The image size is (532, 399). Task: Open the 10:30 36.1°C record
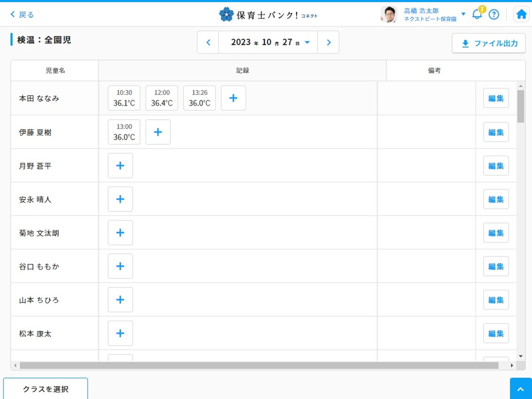(124, 98)
